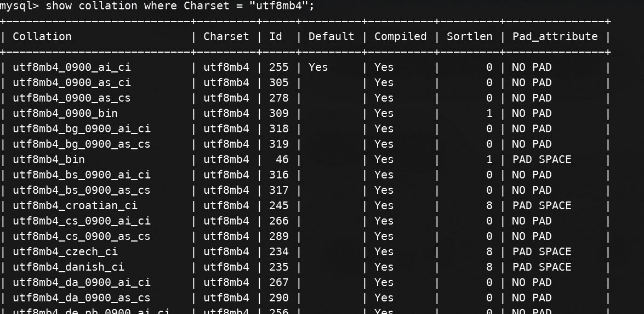Select the utf8mb4_0900_ai_ci collation name
This screenshot has width=644, height=314.
click(x=72, y=67)
